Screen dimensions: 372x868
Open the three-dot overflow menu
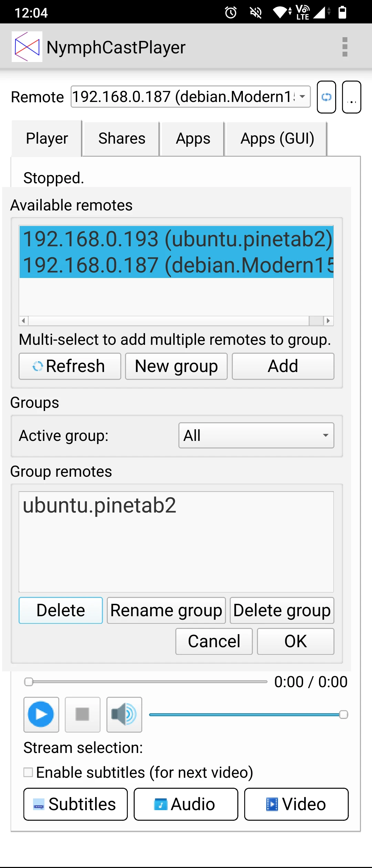345,47
